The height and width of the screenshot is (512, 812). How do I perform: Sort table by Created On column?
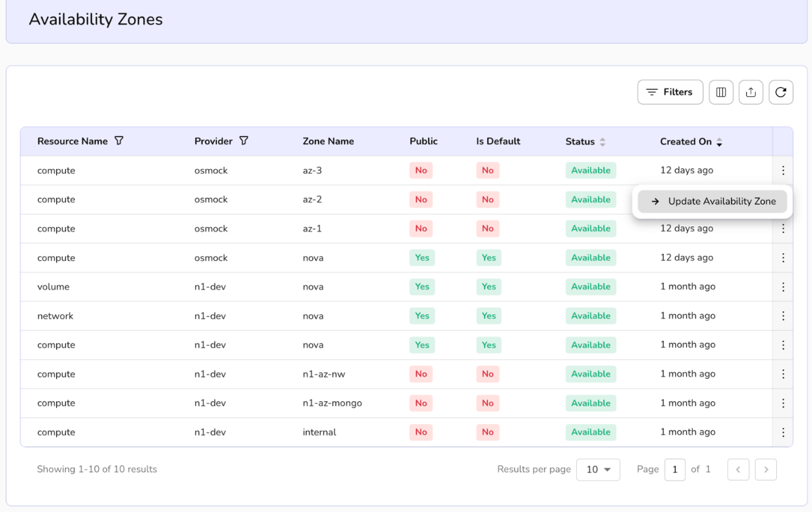click(719, 142)
